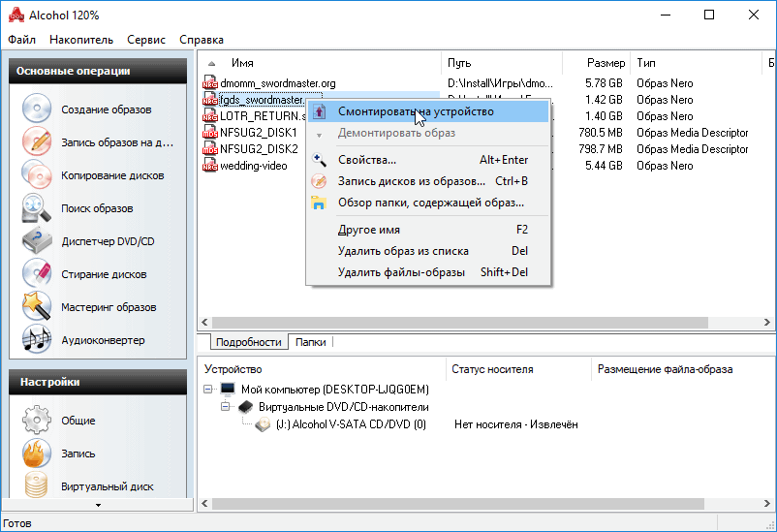Choose Смонтировать на устройство in context menu
Viewport: 777px width, 532px height.
coord(415,111)
